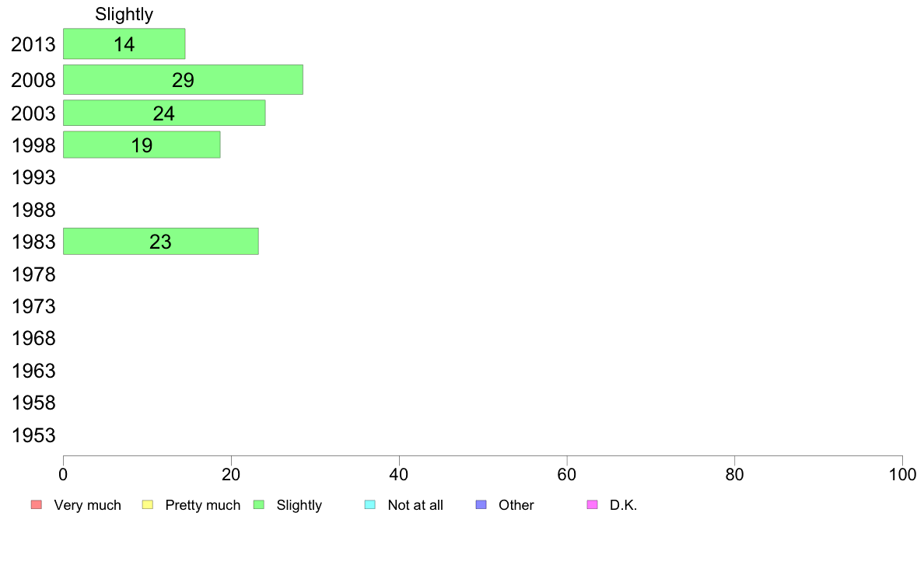The image size is (924, 572).
Task: Click the Very much legend text
Action: point(87,505)
